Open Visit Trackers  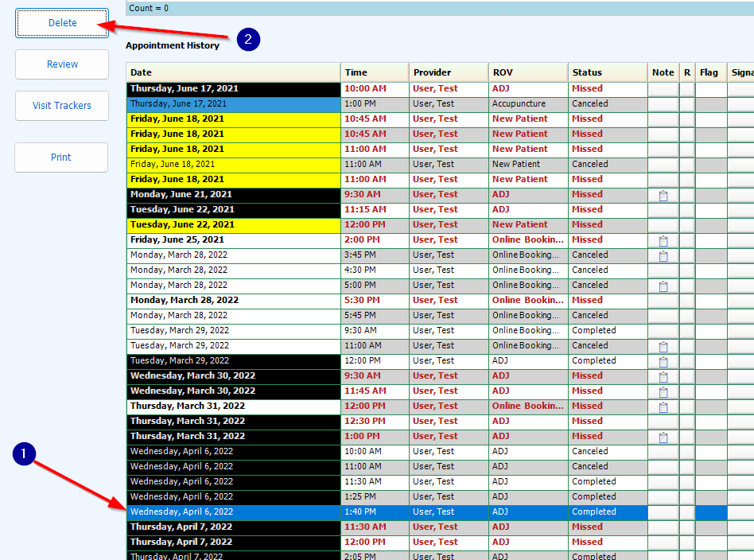pyautogui.click(x=62, y=105)
